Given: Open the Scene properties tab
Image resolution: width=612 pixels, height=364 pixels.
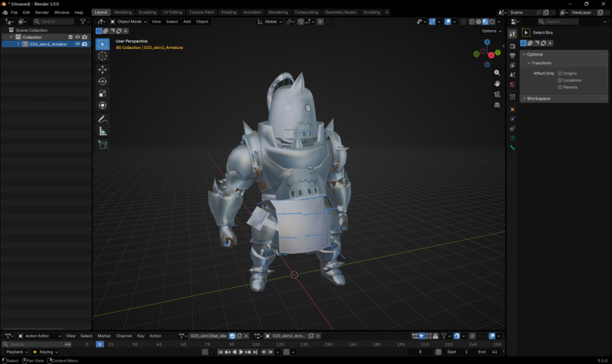Looking at the screenshot, I should coord(512,75).
